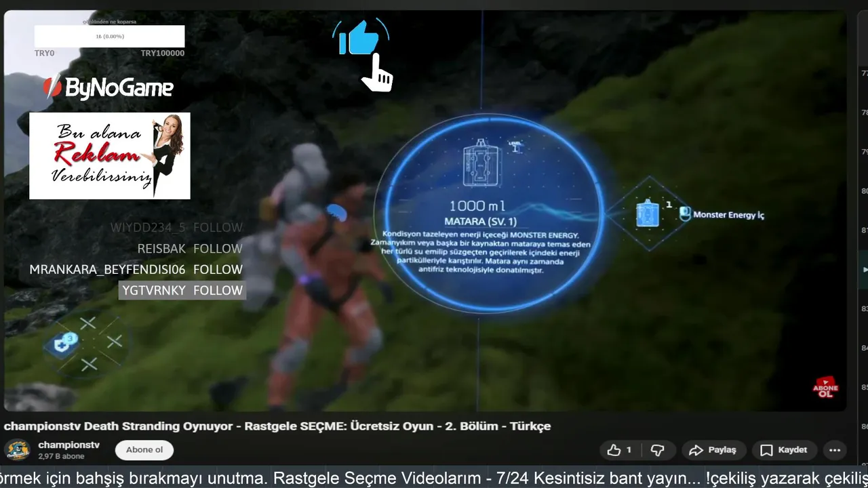Click the Matara canteen blueprint icon
Screen dimensions: 868x488
481,162
